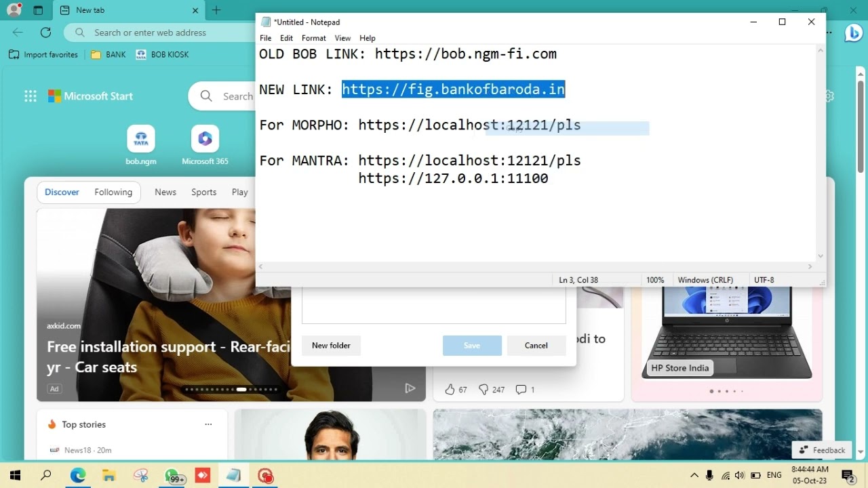Open the notification center icon
The image size is (868, 488).
pos(847,475)
